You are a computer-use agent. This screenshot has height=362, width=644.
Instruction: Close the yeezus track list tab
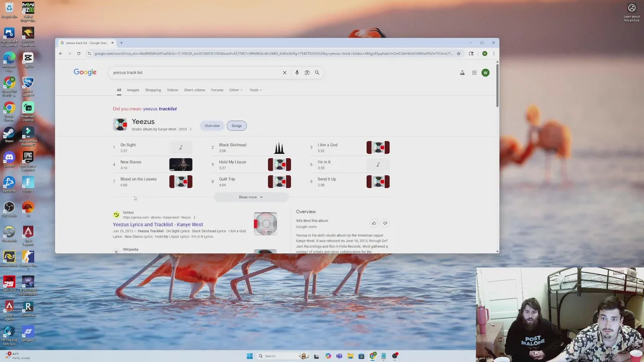[x=112, y=43]
